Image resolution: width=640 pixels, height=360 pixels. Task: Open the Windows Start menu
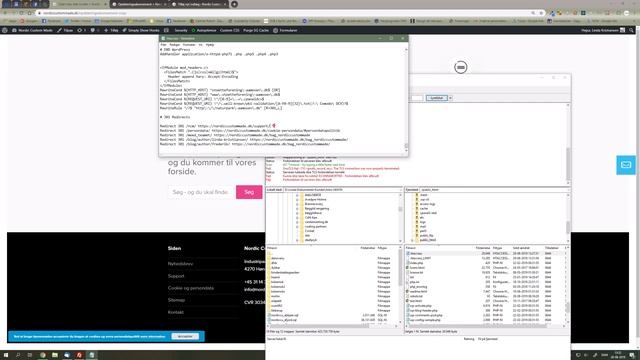coord(6,355)
